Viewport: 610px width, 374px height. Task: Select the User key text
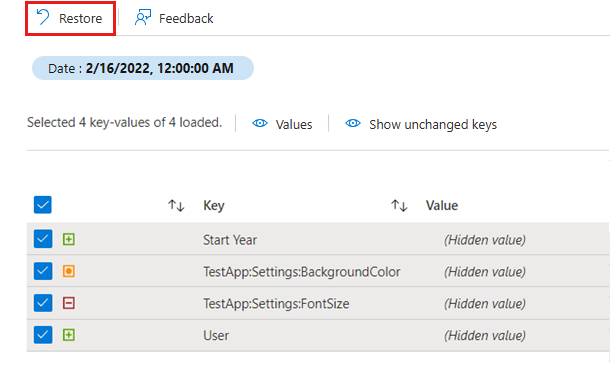(216, 335)
